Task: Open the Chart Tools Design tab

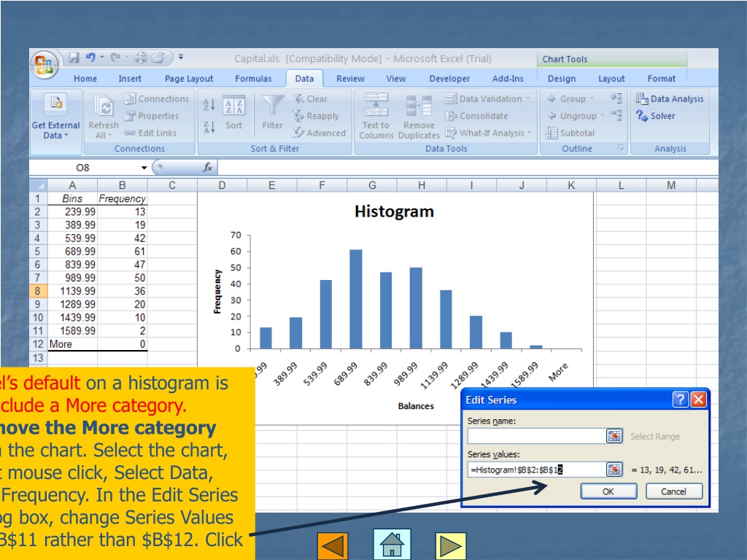Action: [562, 79]
